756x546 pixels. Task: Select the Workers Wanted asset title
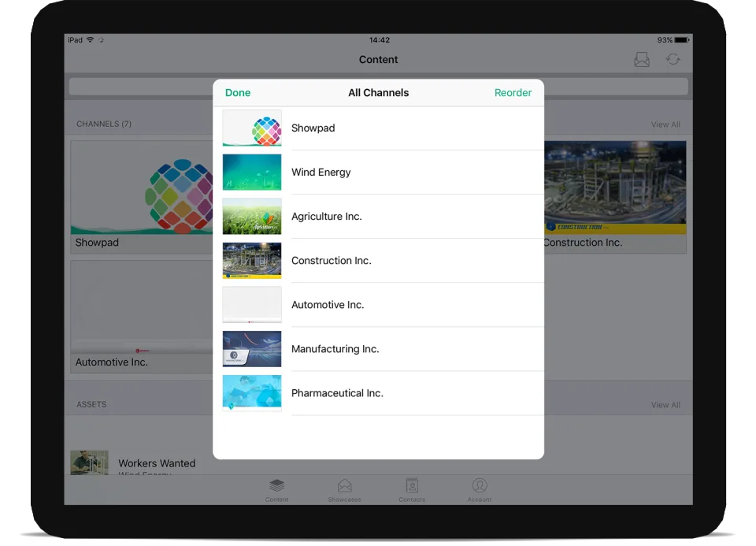(157, 463)
